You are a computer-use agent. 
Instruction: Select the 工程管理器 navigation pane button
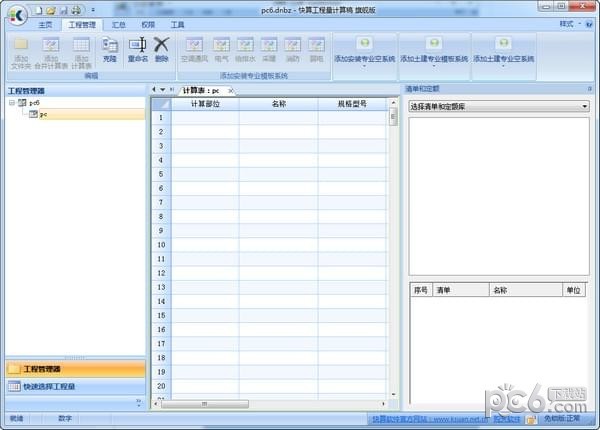click(x=75, y=369)
